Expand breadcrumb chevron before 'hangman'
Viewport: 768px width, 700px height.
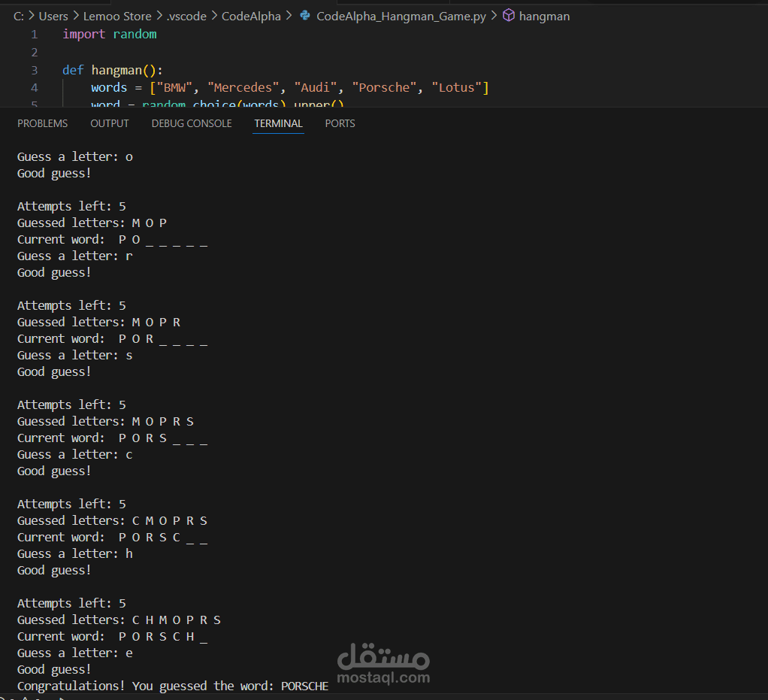[494, 17]
